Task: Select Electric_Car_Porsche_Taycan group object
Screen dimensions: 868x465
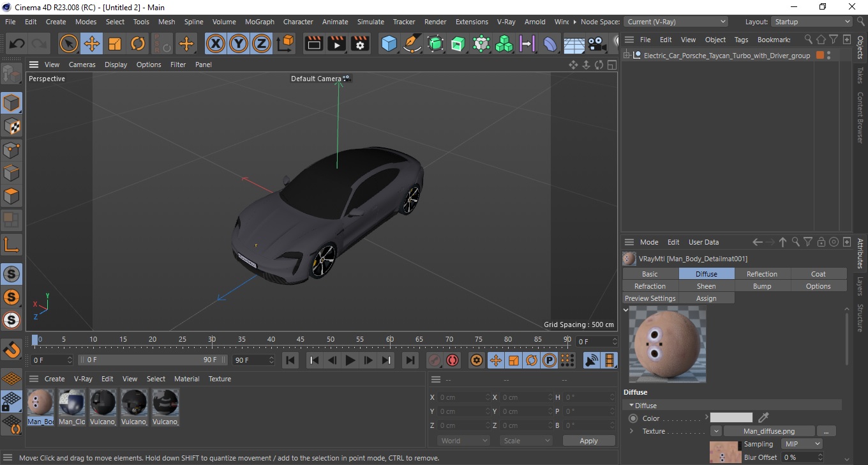Action: click(x=727, y=56)
